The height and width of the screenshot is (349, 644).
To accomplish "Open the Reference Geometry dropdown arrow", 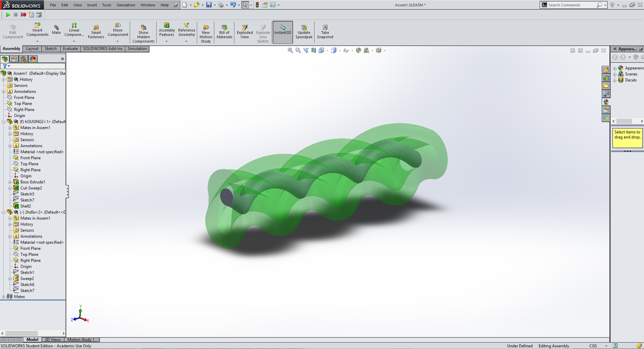I will tap(186, 42).
